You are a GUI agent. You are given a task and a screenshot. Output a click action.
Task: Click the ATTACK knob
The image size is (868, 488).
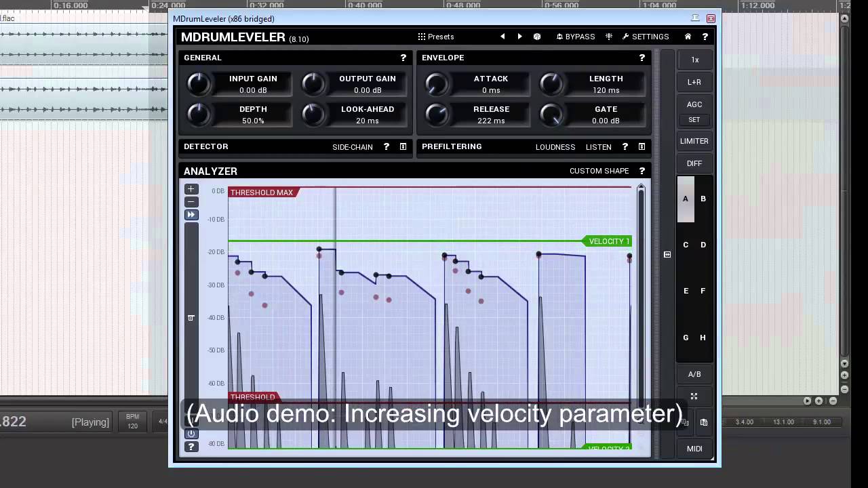point(437,84)
